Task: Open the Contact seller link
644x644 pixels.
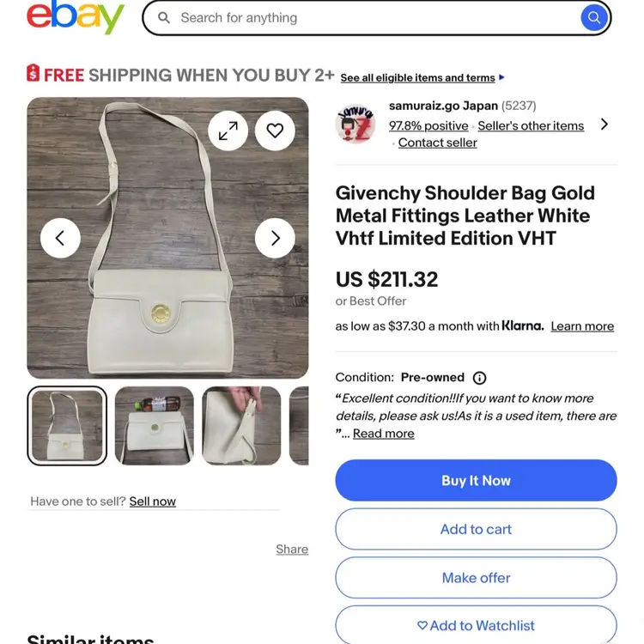Action: (437, 143)
